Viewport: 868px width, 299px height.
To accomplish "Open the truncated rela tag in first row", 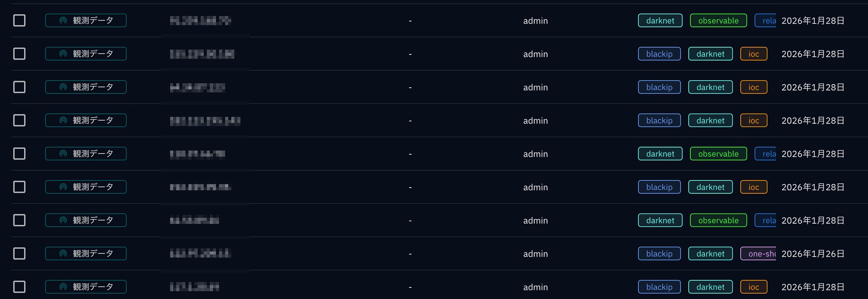I will (x=766, y=20).
